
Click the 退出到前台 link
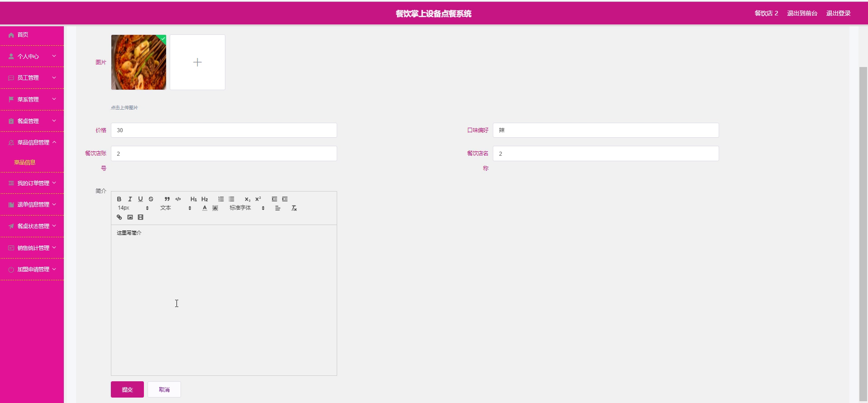(x=802, y=14)
